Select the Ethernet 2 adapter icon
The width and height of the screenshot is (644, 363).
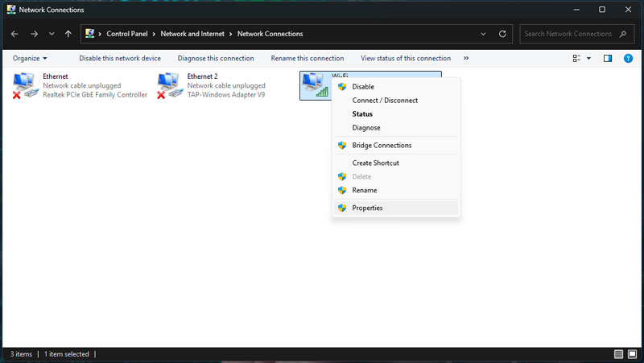[x=170, y=85]
